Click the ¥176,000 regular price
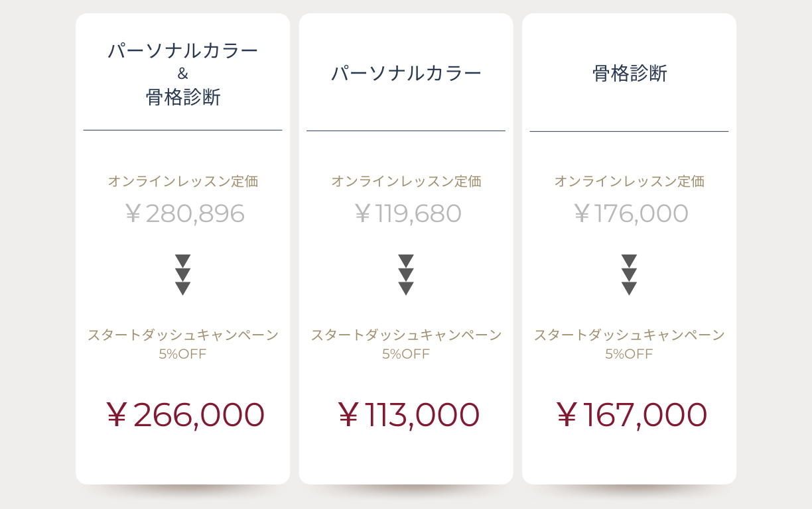 [630, 213]
